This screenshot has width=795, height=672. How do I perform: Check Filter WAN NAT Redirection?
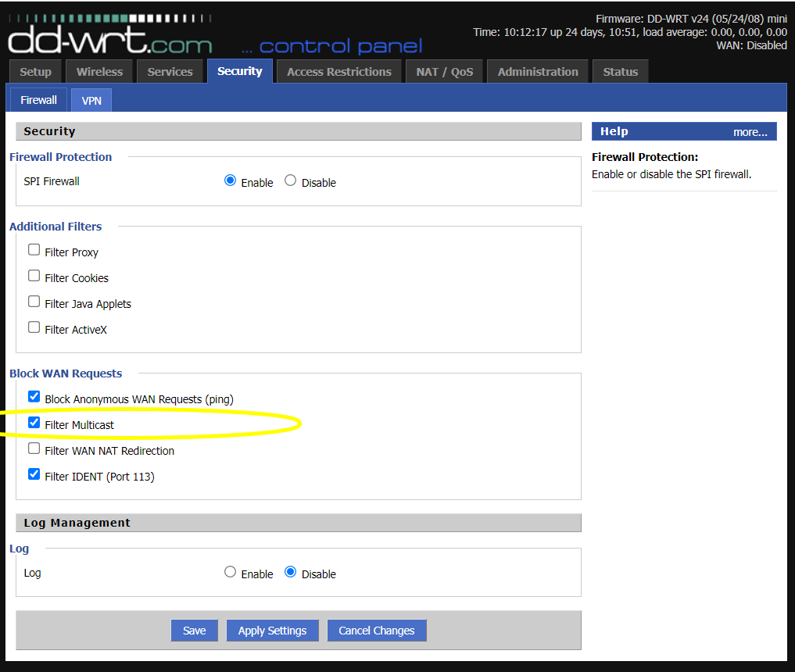[x=34, y=449]
